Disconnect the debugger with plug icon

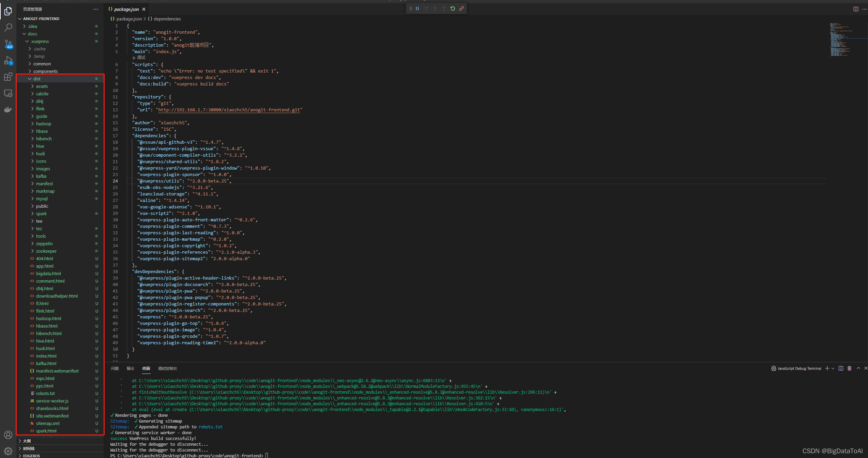(x=461, y=9)
